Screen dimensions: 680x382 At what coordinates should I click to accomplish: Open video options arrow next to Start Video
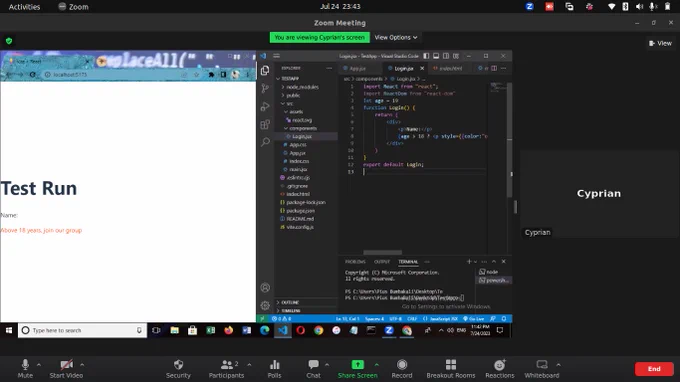82,365
